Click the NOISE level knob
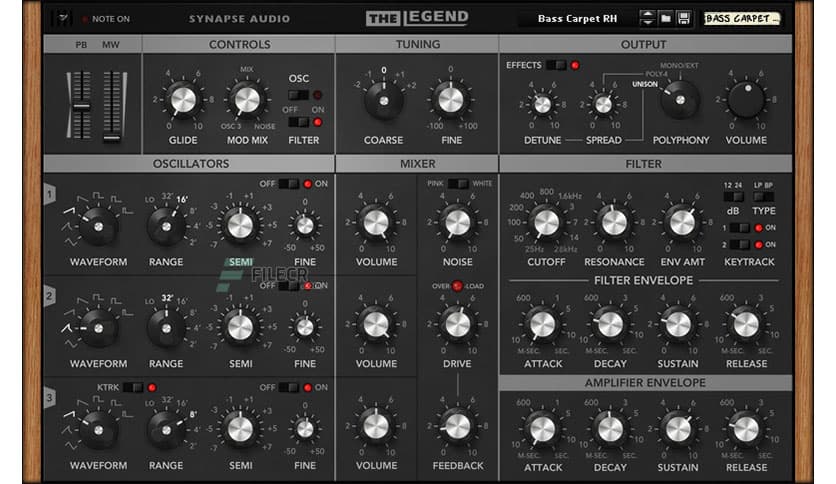The image size is (836, 484). 457,223
